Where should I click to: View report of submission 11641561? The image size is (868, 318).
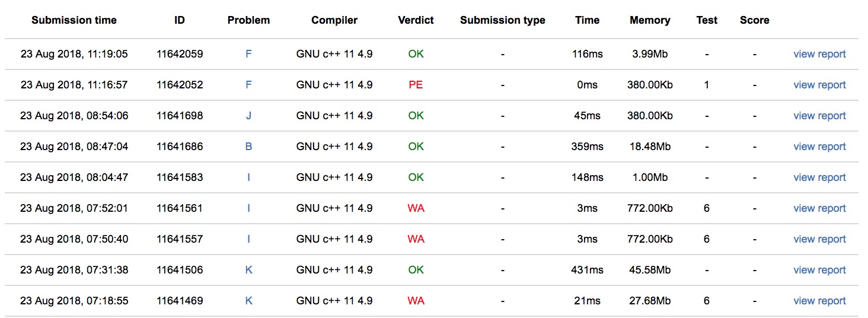(819, 208)
